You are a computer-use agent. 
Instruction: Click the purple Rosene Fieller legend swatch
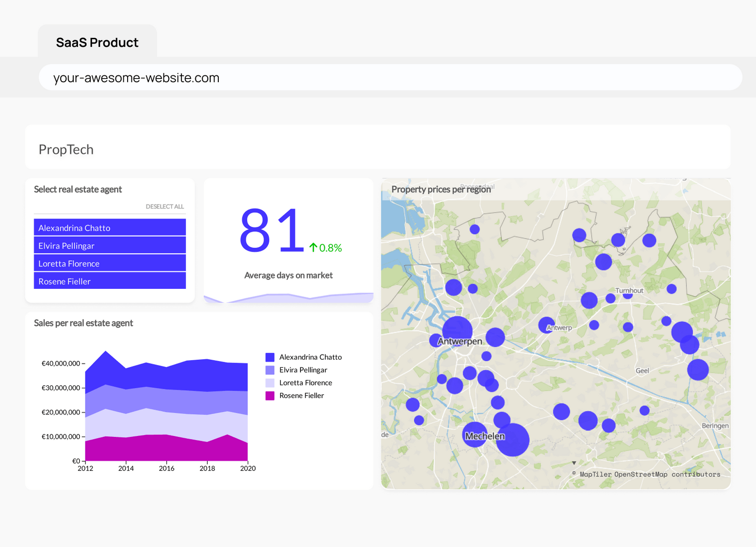[x=270, y=396]
